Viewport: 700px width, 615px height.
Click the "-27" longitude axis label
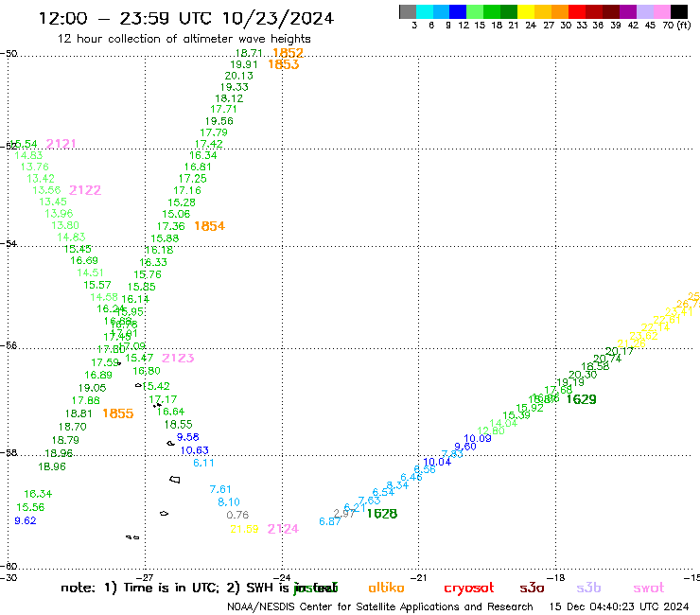(145, 577)
